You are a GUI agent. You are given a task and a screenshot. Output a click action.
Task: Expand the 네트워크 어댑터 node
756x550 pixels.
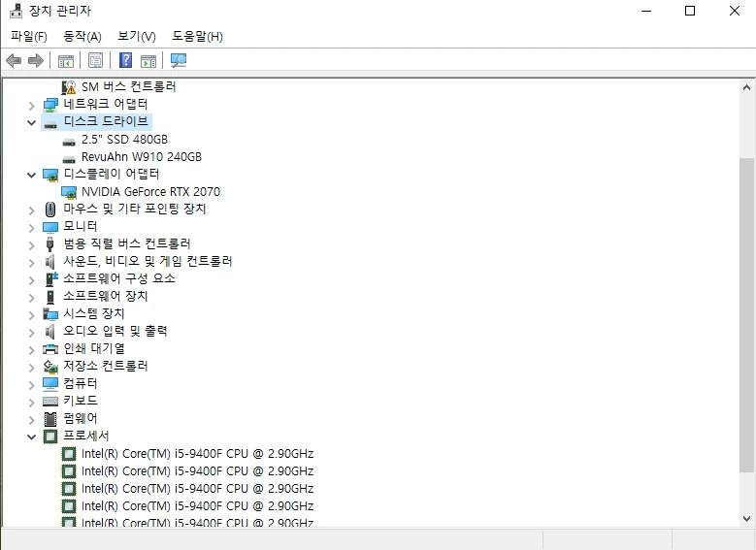coord(31,106)
